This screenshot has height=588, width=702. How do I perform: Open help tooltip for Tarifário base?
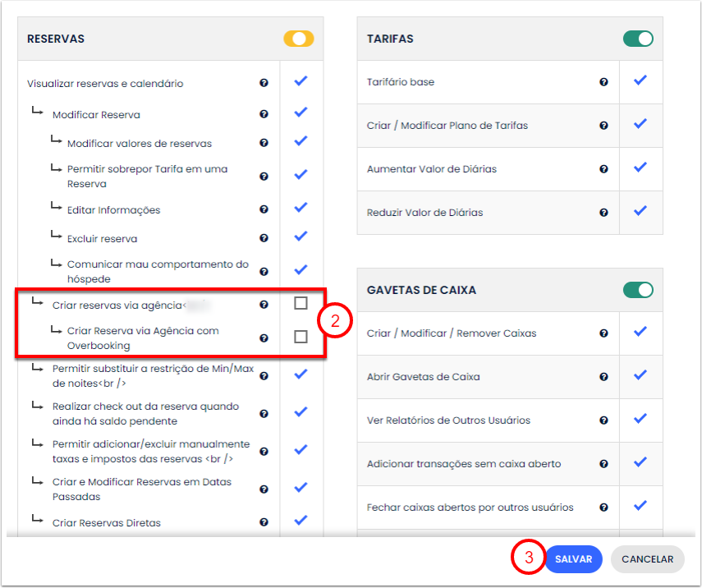point(603,82)
